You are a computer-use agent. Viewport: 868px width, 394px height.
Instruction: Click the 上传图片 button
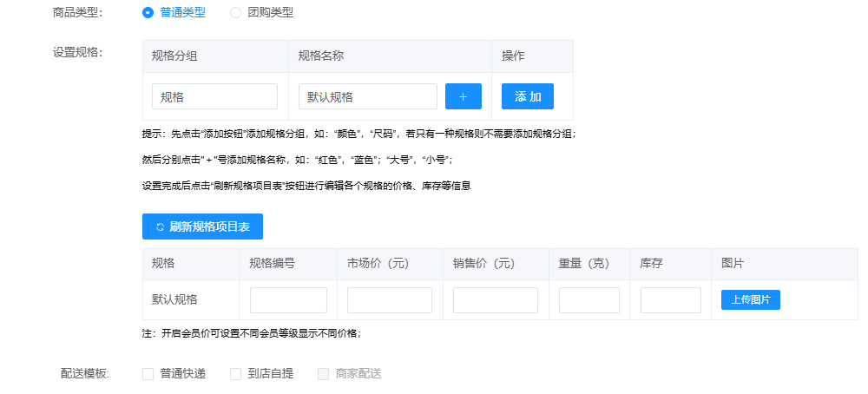coord(750,299)
